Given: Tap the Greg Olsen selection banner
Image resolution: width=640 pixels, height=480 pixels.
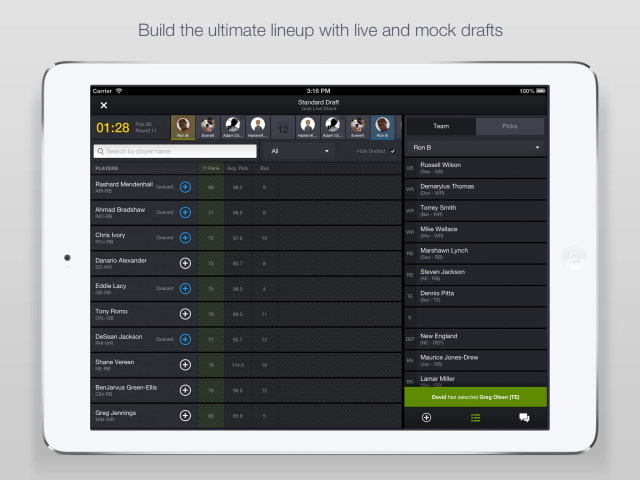Looking at the screenshot, I should click(476, 397).
